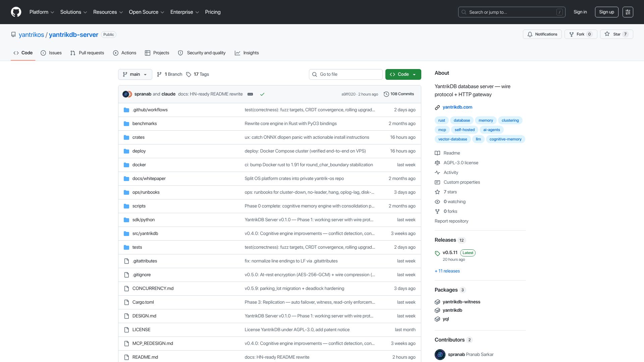Click the Sign in link
Screen dimensions: 644x362
click(x=580, y=12)
